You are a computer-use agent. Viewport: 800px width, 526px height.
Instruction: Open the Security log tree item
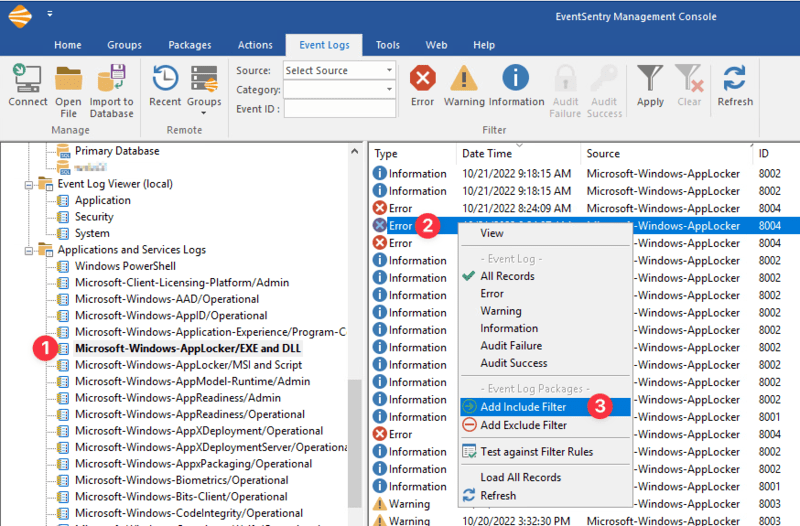click(x=94, y=217)
